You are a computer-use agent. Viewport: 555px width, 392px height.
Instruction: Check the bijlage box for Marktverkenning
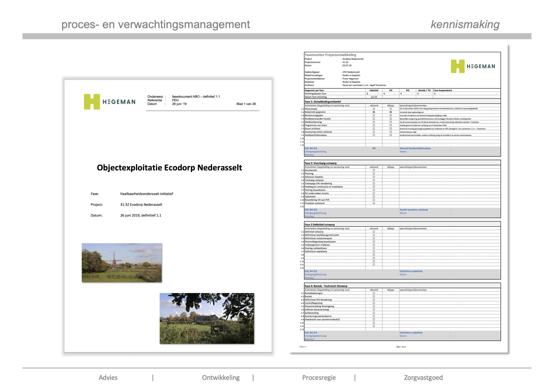391,122
